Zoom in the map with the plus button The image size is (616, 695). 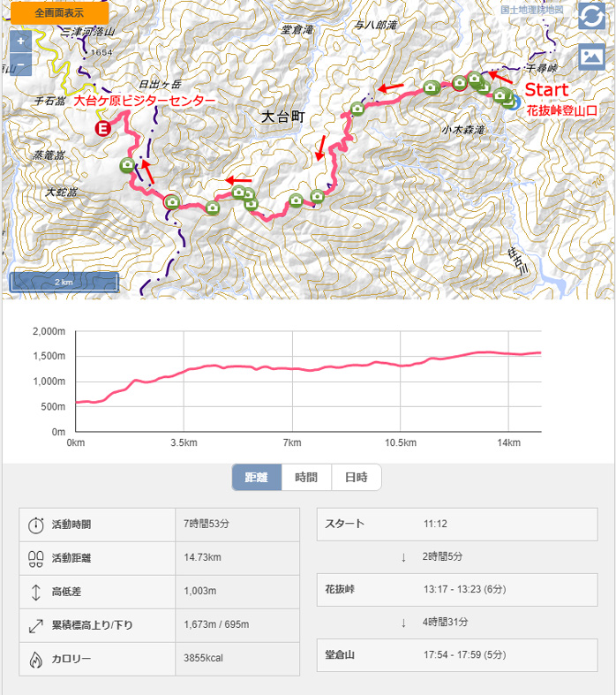click(x=21, y=41)
